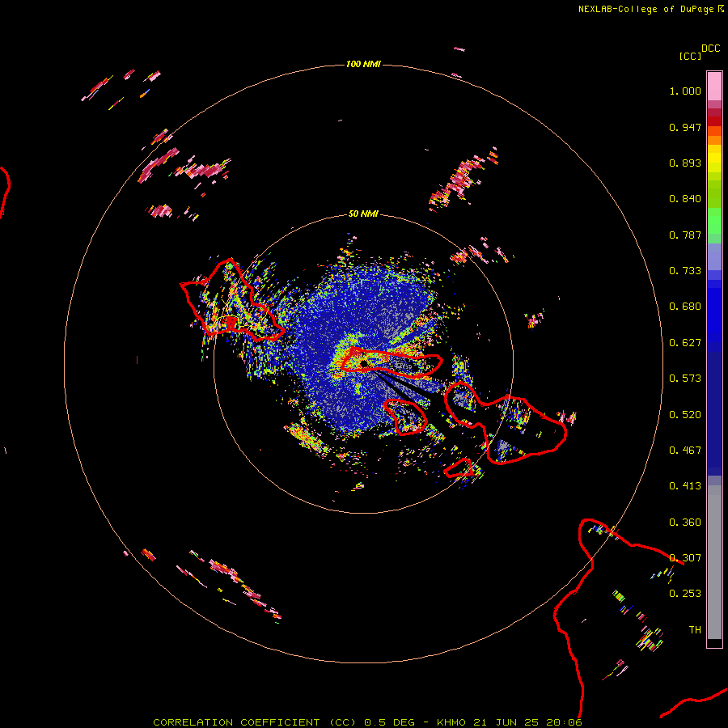Click the 0.627 scale value
Viewport: 728px width, 728px height.
coord(685,343)
